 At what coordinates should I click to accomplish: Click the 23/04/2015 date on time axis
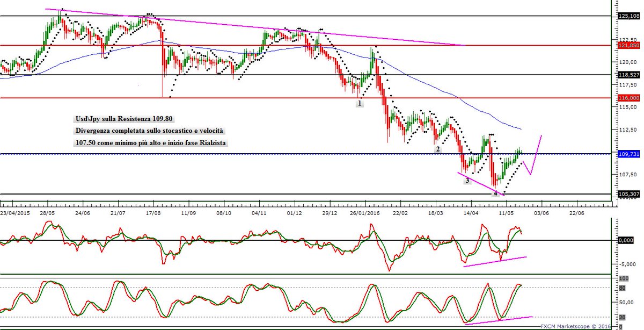click(x=15, y=213)
